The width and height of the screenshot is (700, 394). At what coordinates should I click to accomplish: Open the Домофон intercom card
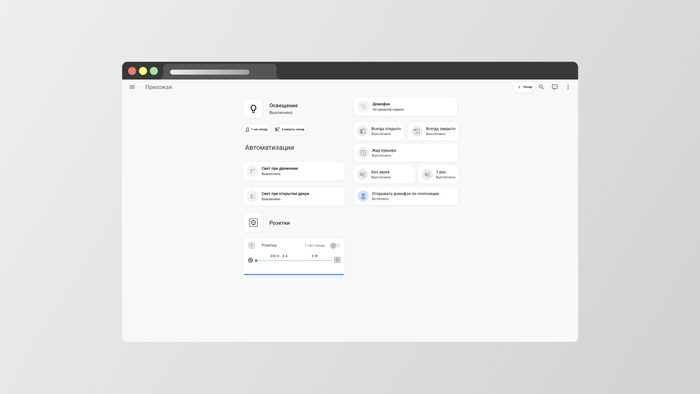406,106
